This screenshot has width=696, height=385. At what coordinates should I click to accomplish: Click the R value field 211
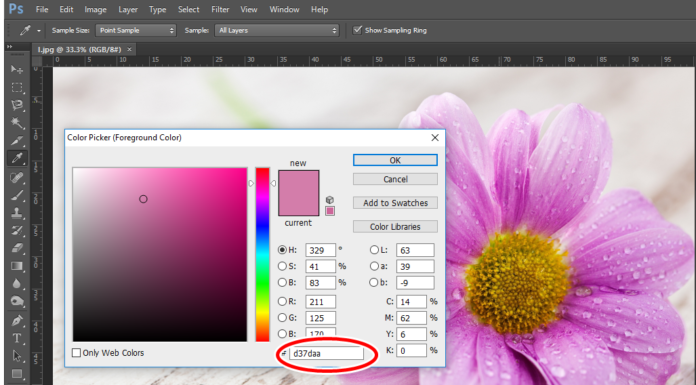pos(320,302)
